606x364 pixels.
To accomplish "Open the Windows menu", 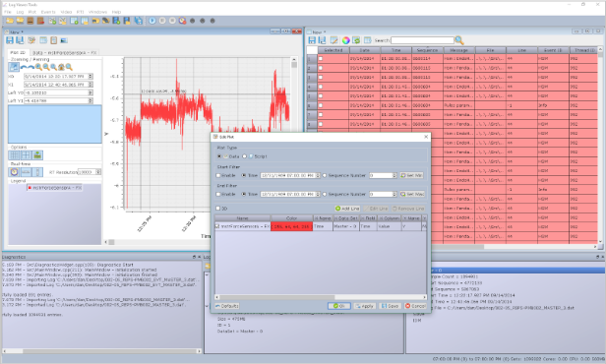I will pyautogui.click(x=97, y=12).
